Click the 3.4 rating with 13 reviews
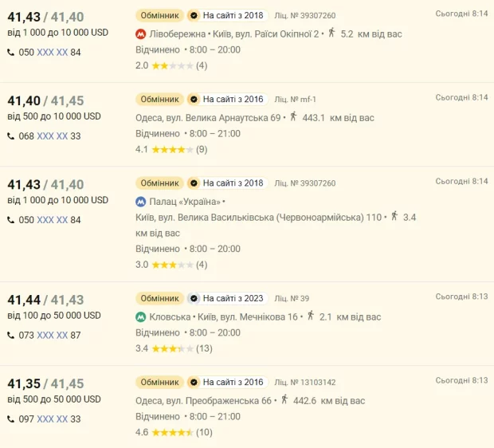This screenshot has height=448, width=494. pos(173,348)
